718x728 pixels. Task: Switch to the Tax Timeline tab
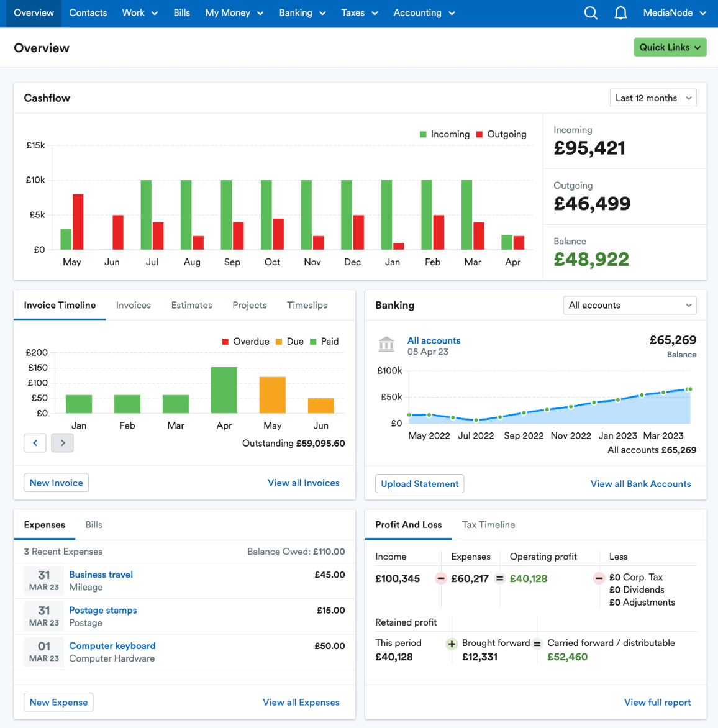pyautogui.click(x=488, y=524)
